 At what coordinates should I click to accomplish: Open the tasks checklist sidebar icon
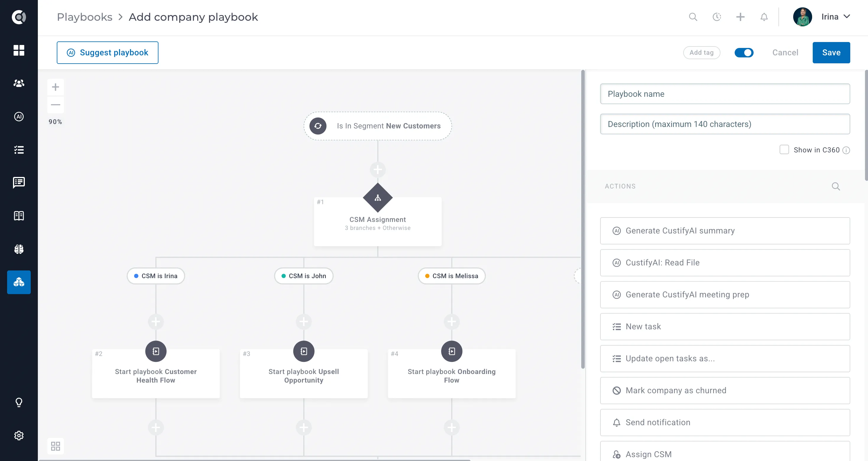point(19,150)
